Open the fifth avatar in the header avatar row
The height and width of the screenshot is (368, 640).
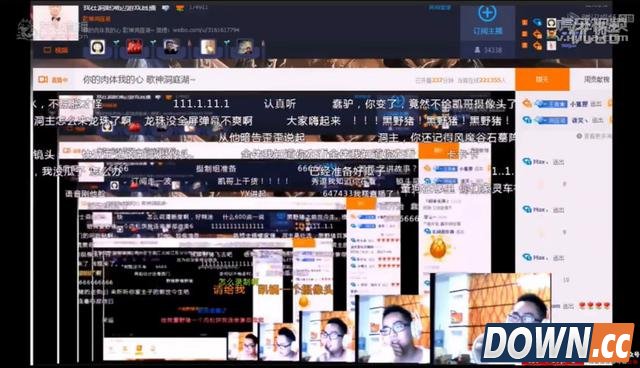click(245, 47)
